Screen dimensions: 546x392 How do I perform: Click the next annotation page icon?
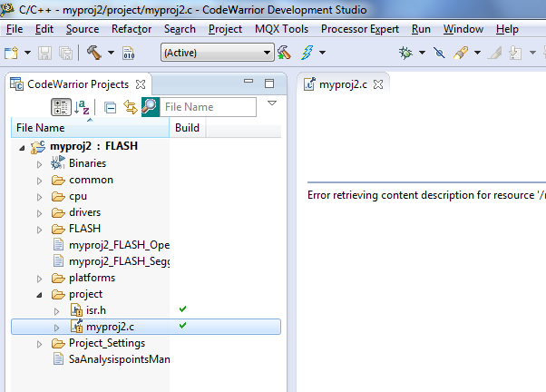(515, 53)
